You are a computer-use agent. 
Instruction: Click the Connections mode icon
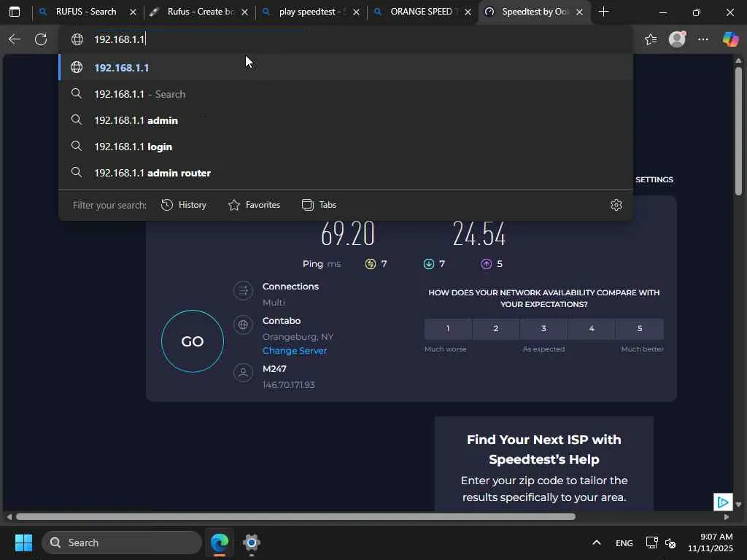pos(243,290)
